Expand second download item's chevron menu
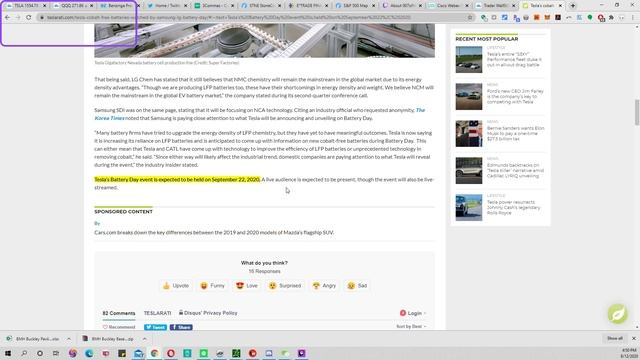This screenshot has height=360, width=640. [x=144, y=339]
